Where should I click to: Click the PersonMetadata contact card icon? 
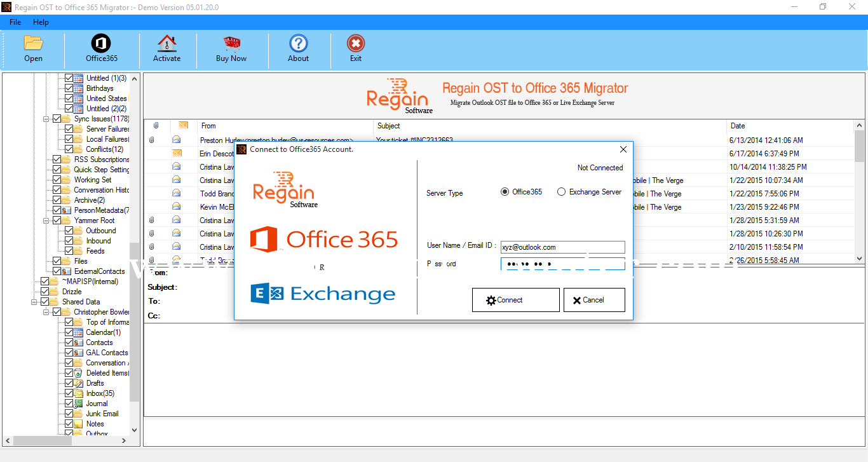point(67,210)
